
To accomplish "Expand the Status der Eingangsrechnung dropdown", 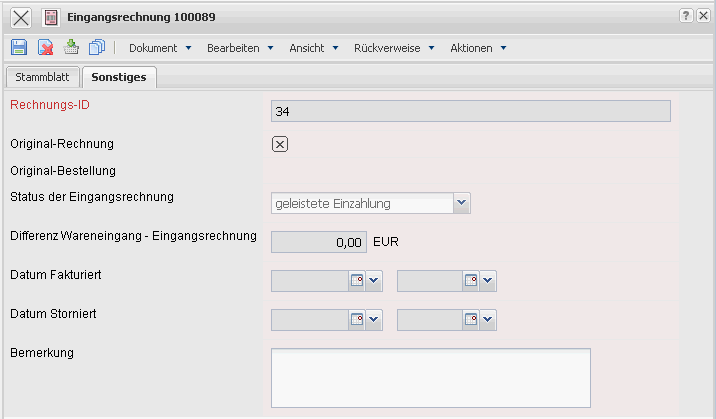I will coord(461,203).
